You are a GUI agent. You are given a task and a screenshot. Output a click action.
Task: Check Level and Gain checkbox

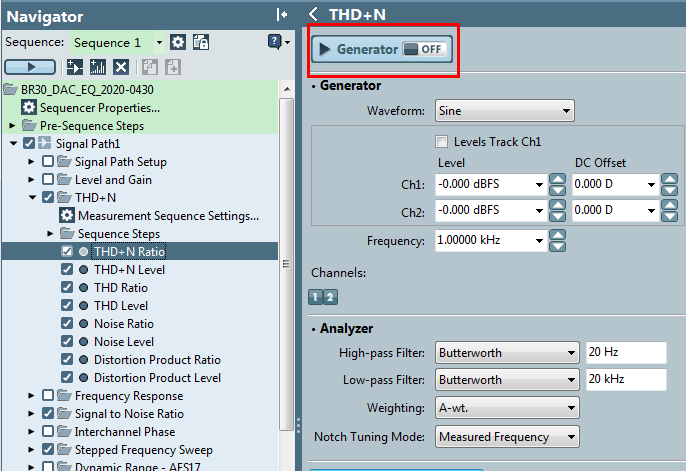click(48, 179)
